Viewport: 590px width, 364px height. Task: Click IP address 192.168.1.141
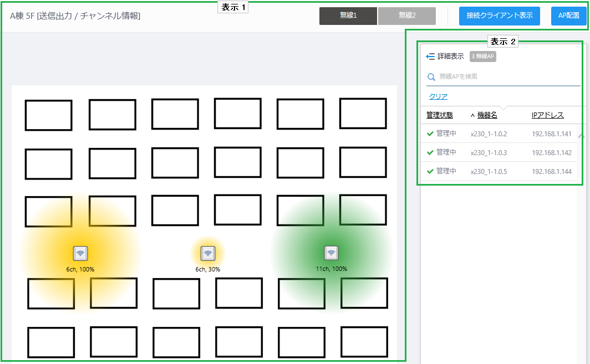552,134
